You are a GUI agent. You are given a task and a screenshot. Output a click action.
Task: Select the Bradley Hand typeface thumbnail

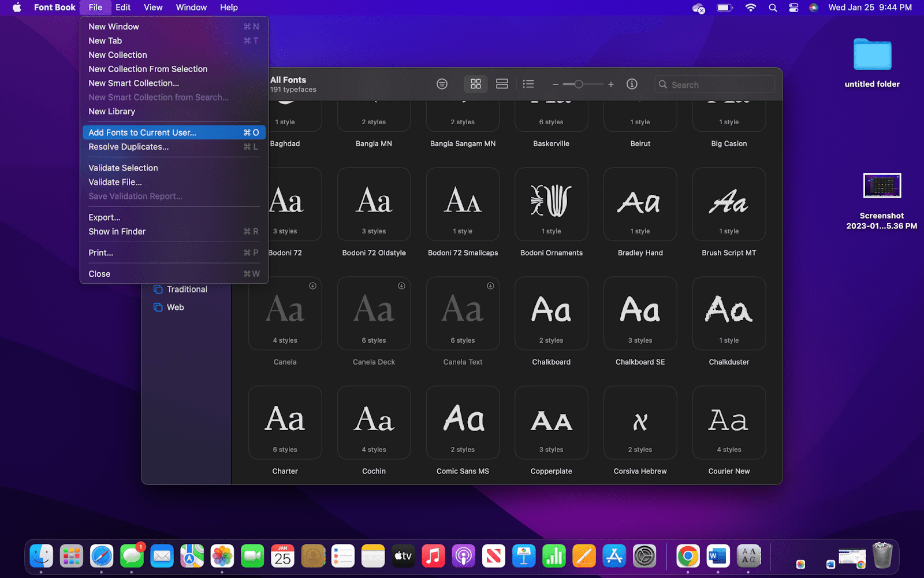point(640,204)
